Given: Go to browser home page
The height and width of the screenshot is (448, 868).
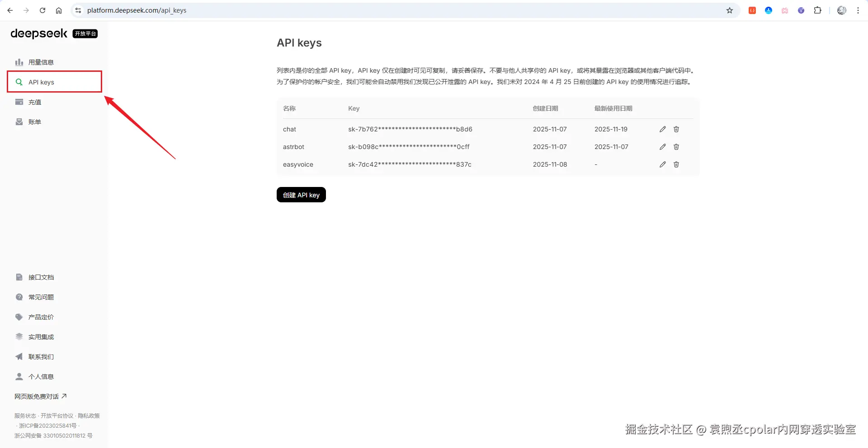Looking at the screenshot, I should (59, 10).
